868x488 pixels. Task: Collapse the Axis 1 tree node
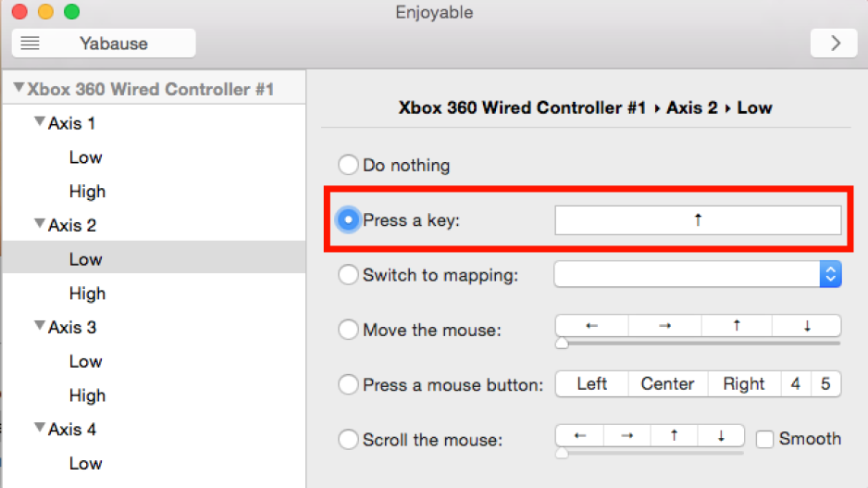coord(39,121)
